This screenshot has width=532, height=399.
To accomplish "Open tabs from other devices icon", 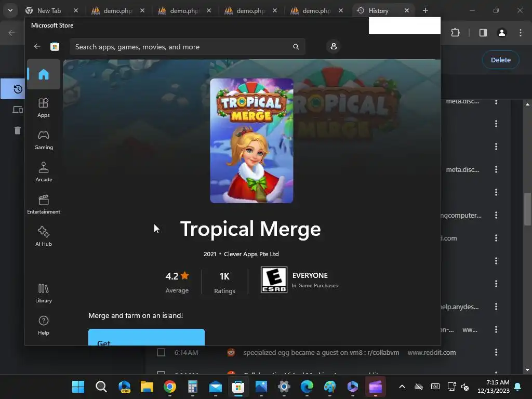I will (17, 110).
